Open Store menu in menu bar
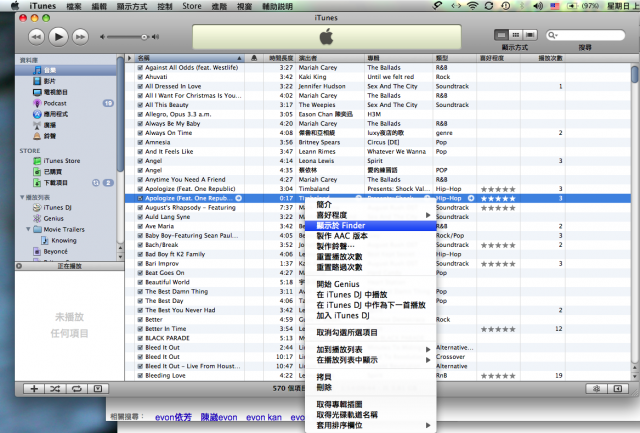Viewport: 640px width, 433px height. tap(192, 6)
